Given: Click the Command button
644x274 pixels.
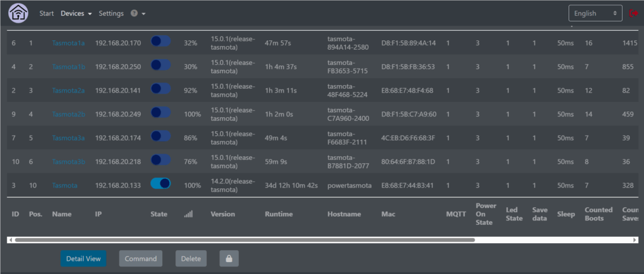Looking at the screenshot, I should pos(141,259).
